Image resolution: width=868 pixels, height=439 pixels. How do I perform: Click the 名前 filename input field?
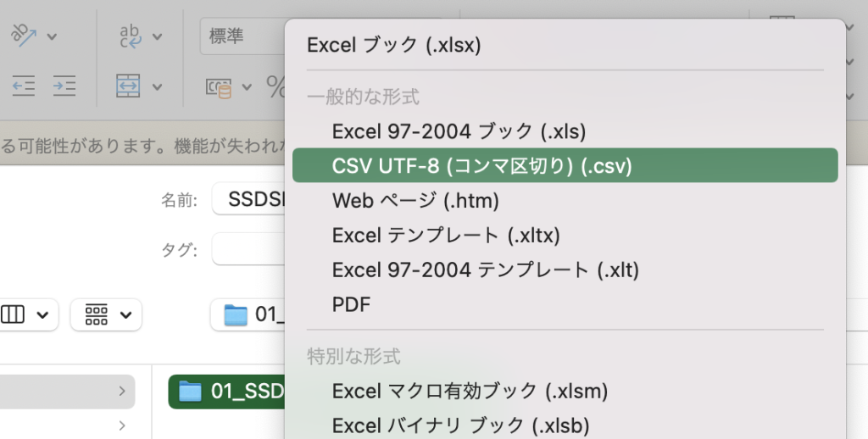click(249, 199)
